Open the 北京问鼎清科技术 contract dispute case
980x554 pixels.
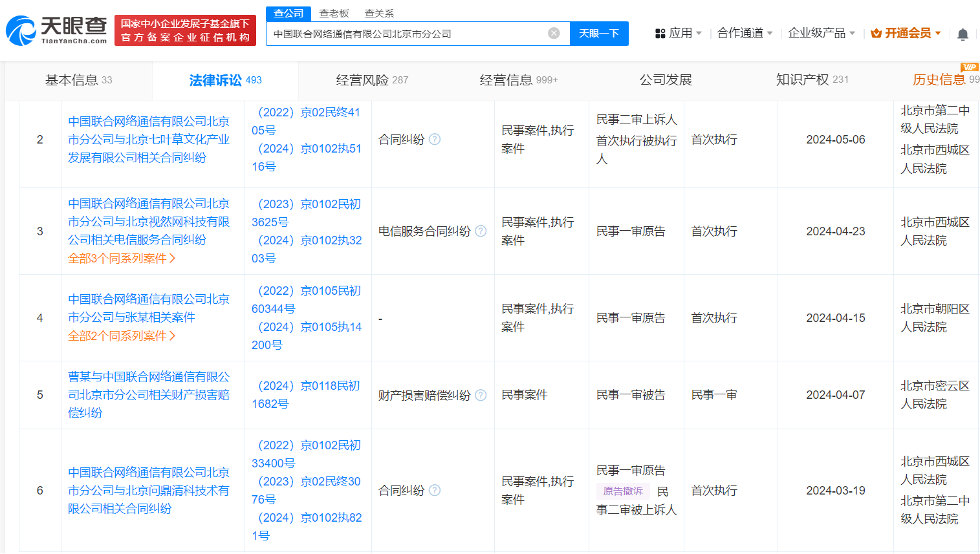[x=149, y=490]
